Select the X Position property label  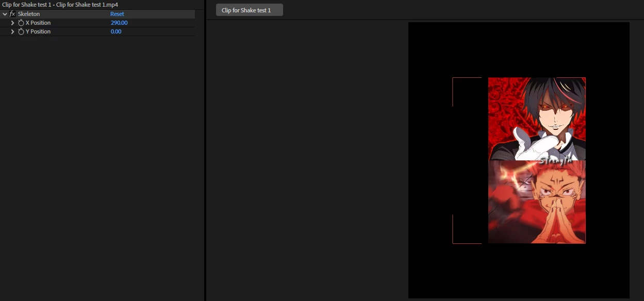pos(38,23)
